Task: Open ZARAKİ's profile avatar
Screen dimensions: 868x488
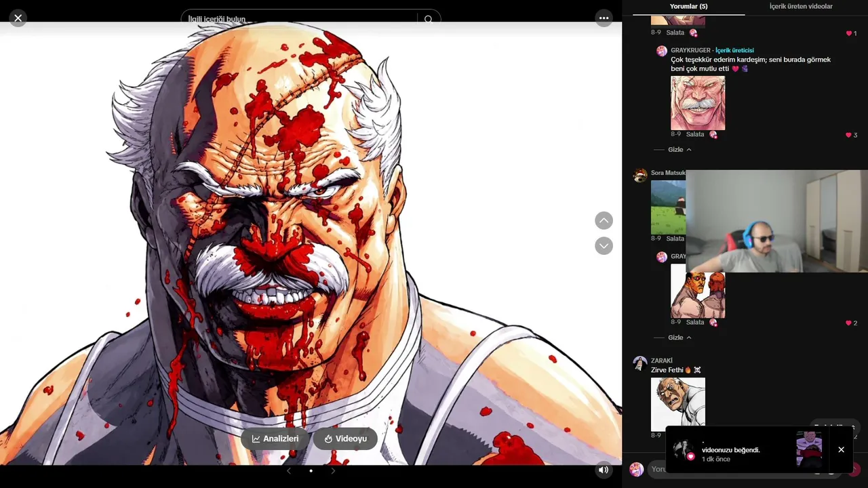Action: click(x=640, y=363)
